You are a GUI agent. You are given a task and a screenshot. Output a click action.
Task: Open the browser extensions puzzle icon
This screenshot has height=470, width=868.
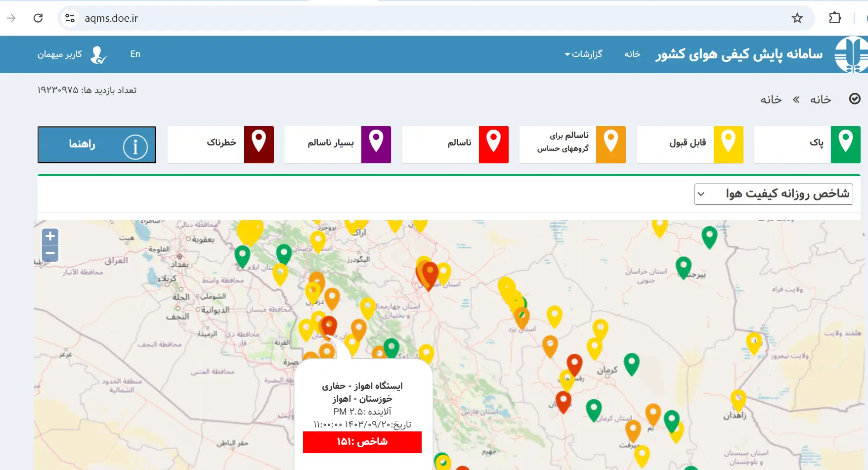tap(835, 18)
